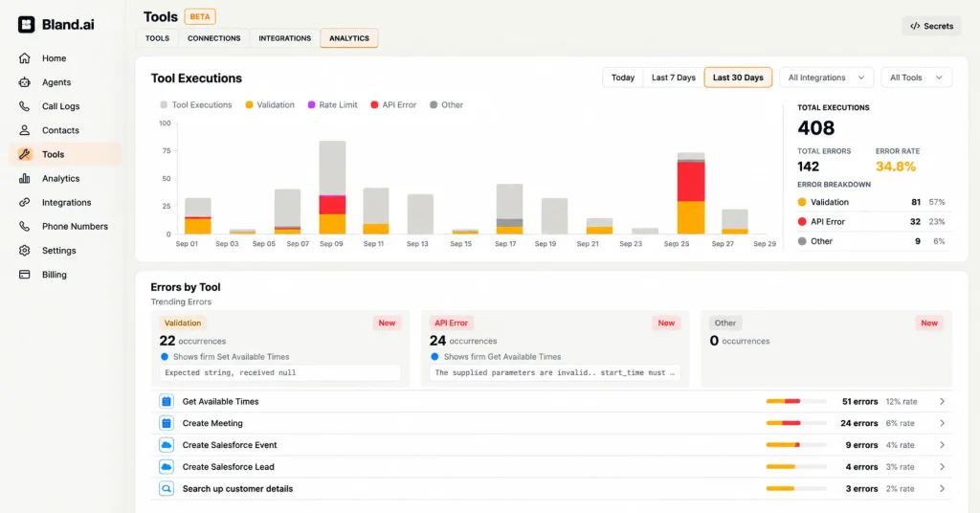This screenshot has width=980, height=513.
Task: Click the 142 total errors value
Action: coord(808,167)
